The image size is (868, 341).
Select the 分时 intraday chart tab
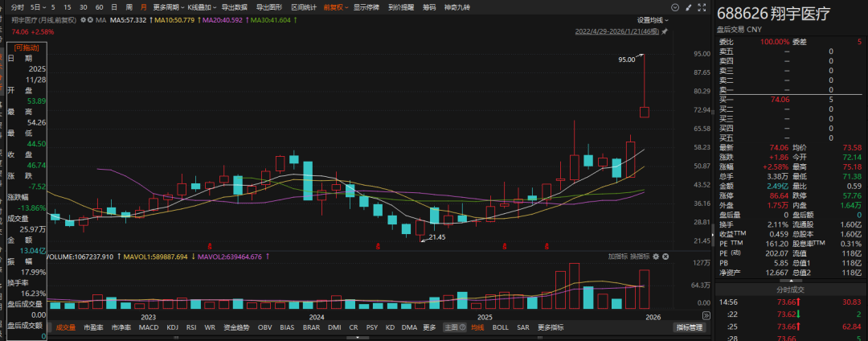(18, 6)
